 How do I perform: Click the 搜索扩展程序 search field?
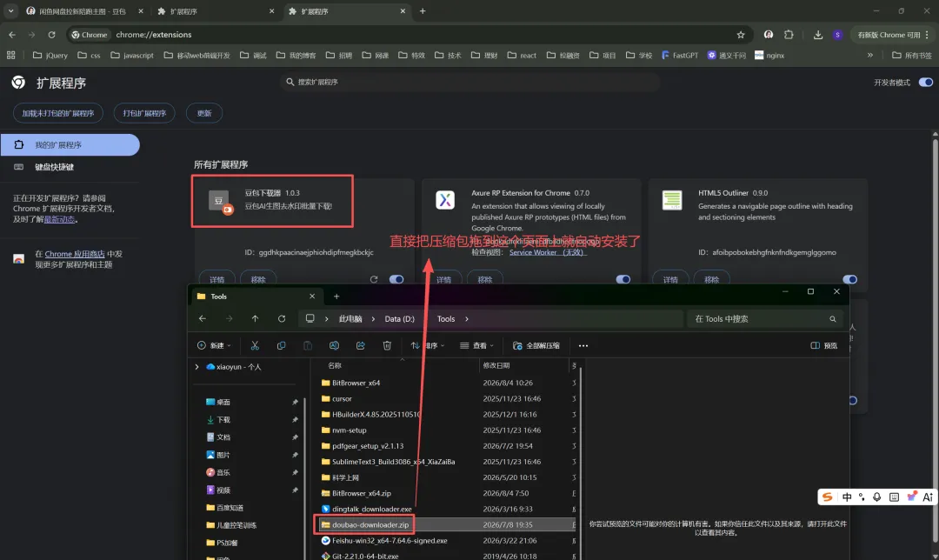coord(470,82)
